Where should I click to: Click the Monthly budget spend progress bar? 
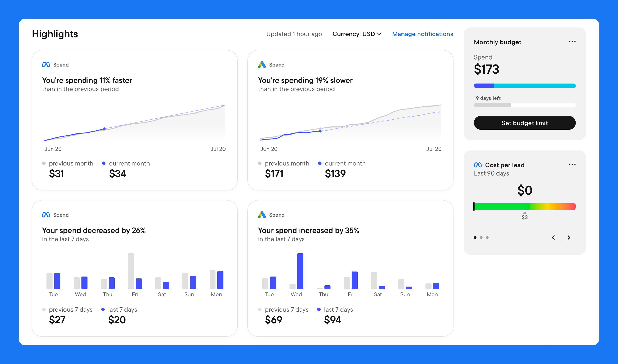coord(524,86)
